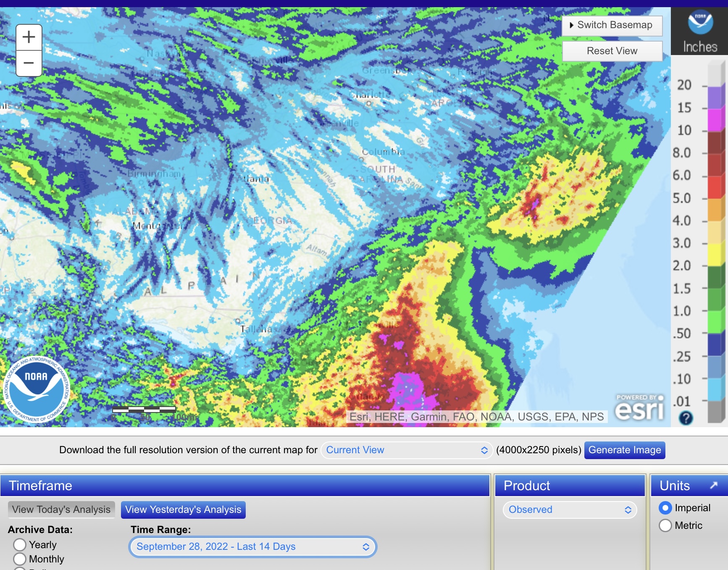Click the NOAA logo above Inches legend
This screenshot has width=728, height=570.
[x=700, y=23]
